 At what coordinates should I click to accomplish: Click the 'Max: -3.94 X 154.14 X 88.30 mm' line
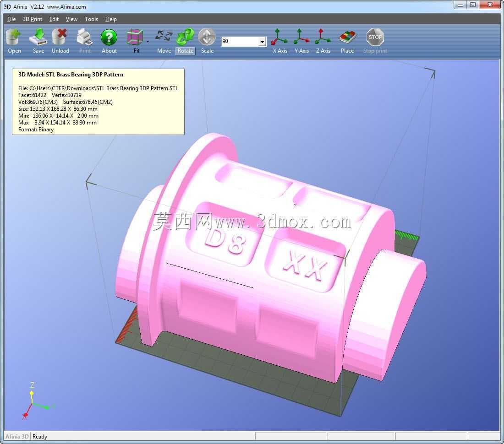point(57,123)
